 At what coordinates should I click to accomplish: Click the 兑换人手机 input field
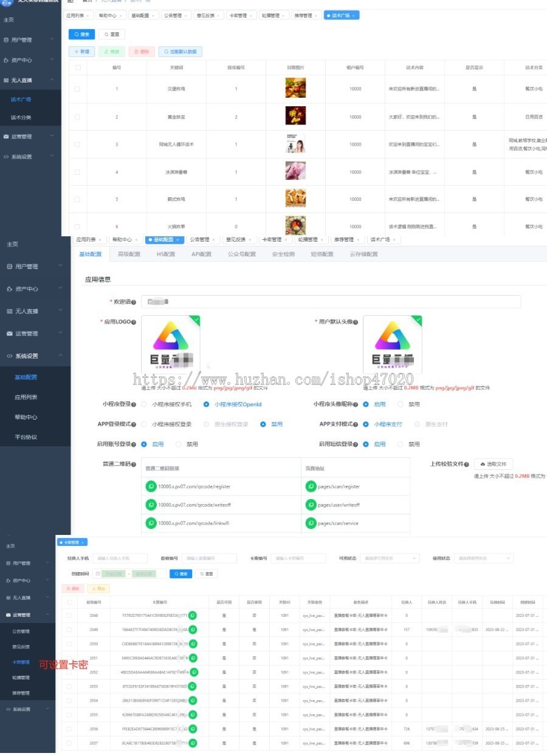pyautogui.click(x=121, y=558)
